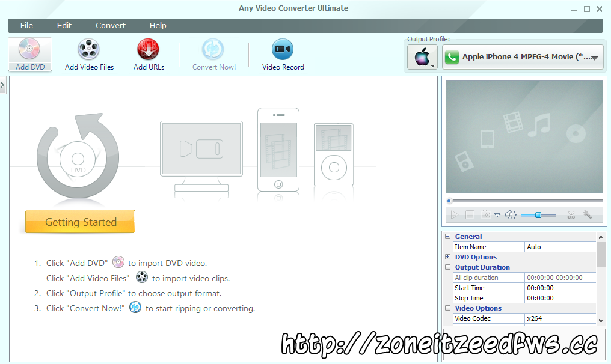This screenshot has width=611, height=364.
Task: Click the Add URLs download icon
Action: (148, 49)
